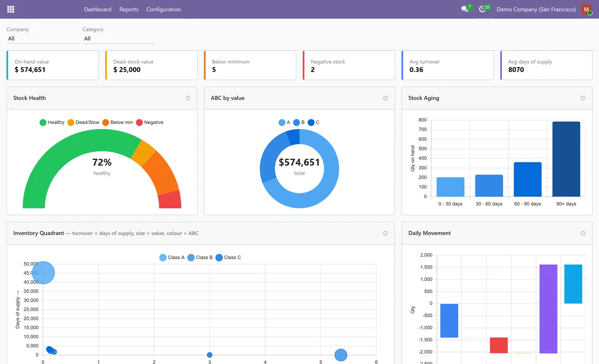Viewport: 599px width, 364px height.
Task: Click the bubble at turnover 3
Action: 210,355
